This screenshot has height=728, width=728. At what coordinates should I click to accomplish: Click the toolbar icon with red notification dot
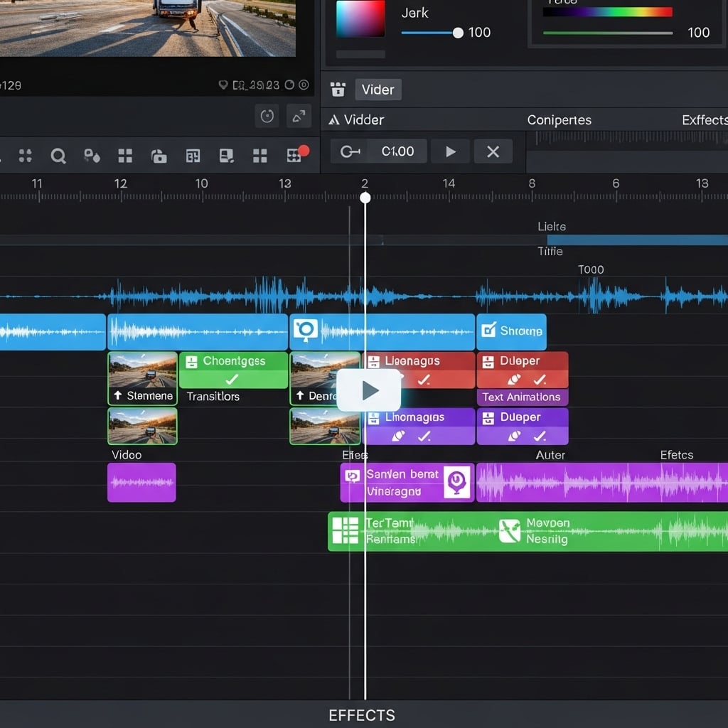click(294, 156)
